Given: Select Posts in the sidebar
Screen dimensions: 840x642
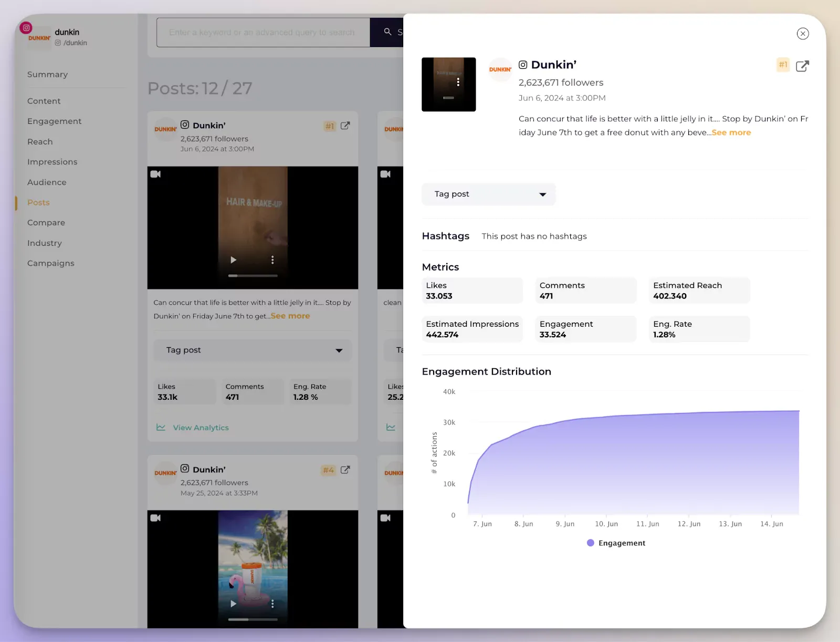Looking at the screenshot, I should pos(38,202).
